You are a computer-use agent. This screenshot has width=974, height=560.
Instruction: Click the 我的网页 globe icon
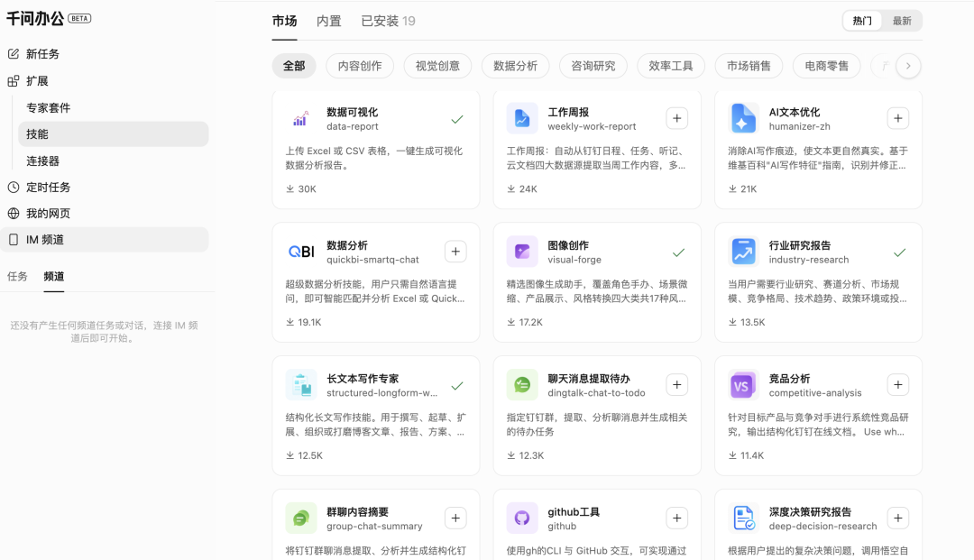13,214
